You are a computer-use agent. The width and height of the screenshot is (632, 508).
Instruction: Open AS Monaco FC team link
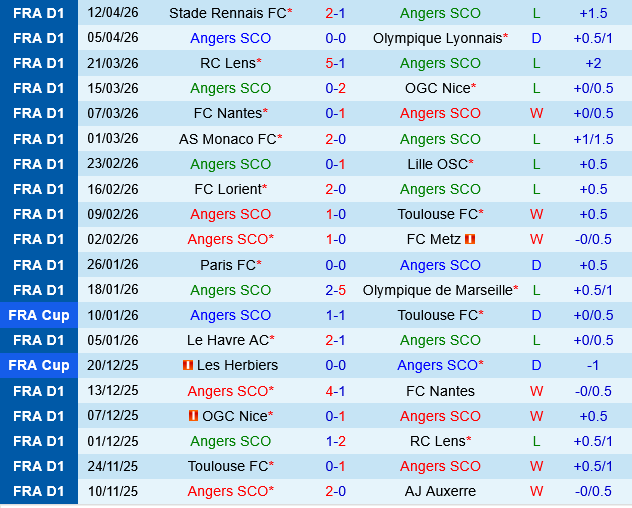coord(227,139)
